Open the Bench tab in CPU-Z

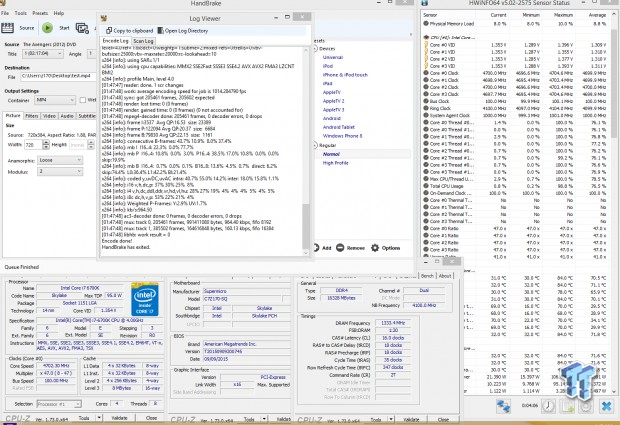click(x=427, y=276)
